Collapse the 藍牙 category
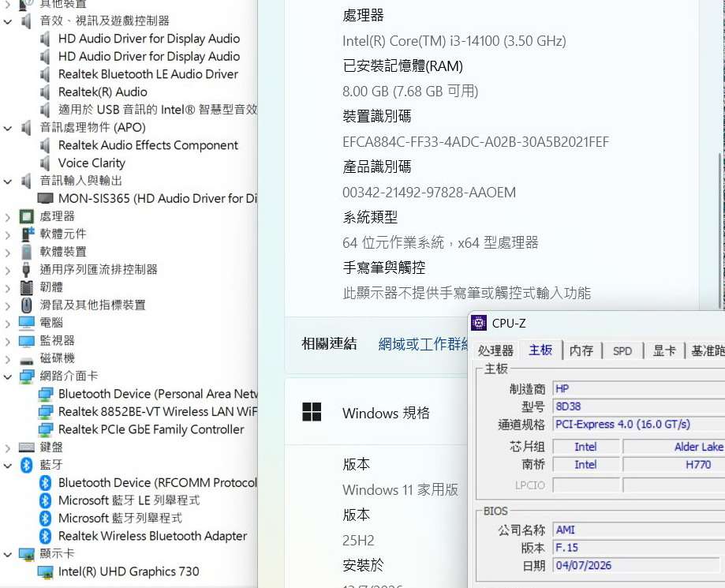Screen dimensions: 725x588 click(7, 466)
